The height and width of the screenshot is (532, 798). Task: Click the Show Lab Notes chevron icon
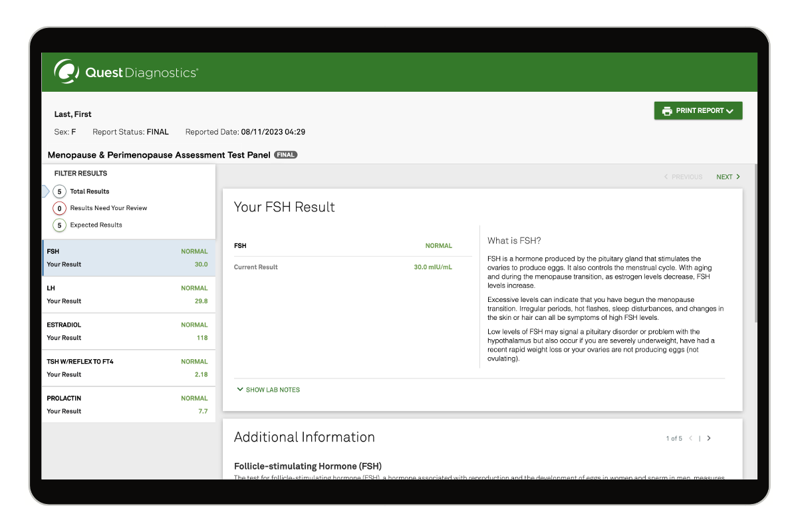point(240,390)
